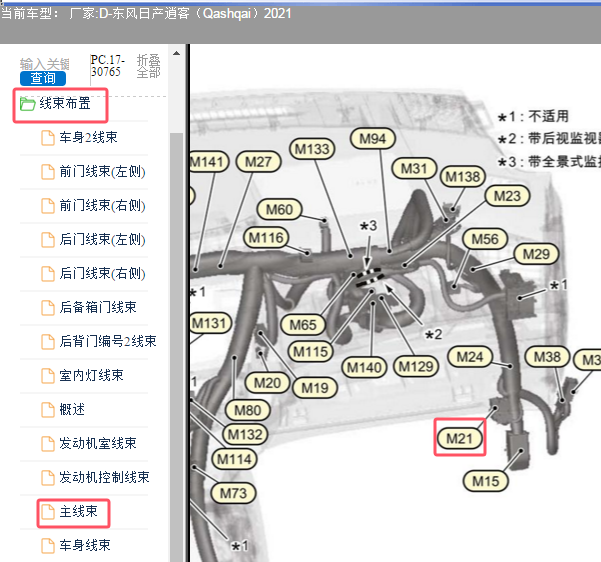Click document icon beside 后门线束(右侧)
The height and width of the screenshot is (562, 601).
[x=48, y=274]
